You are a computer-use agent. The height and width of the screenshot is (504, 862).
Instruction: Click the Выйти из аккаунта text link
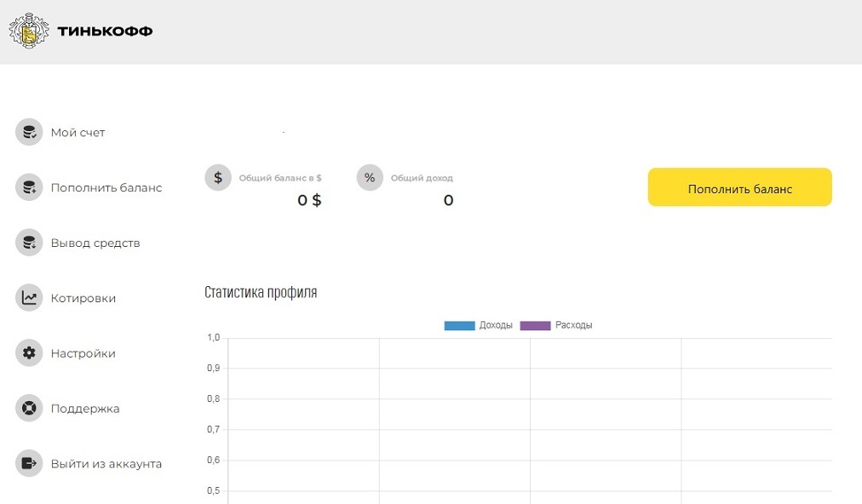click(106, 463)
